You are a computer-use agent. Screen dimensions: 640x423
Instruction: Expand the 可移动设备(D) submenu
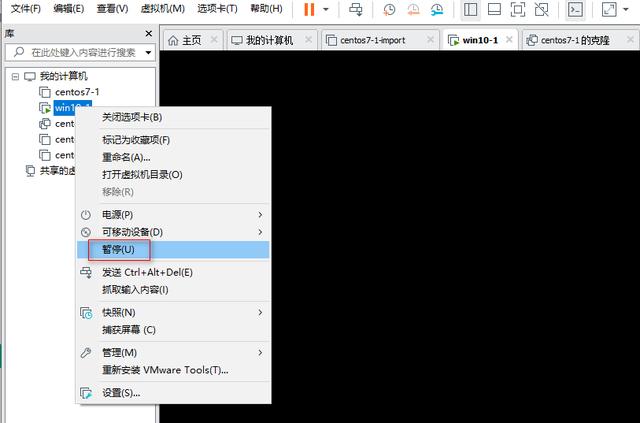(173, 232)
